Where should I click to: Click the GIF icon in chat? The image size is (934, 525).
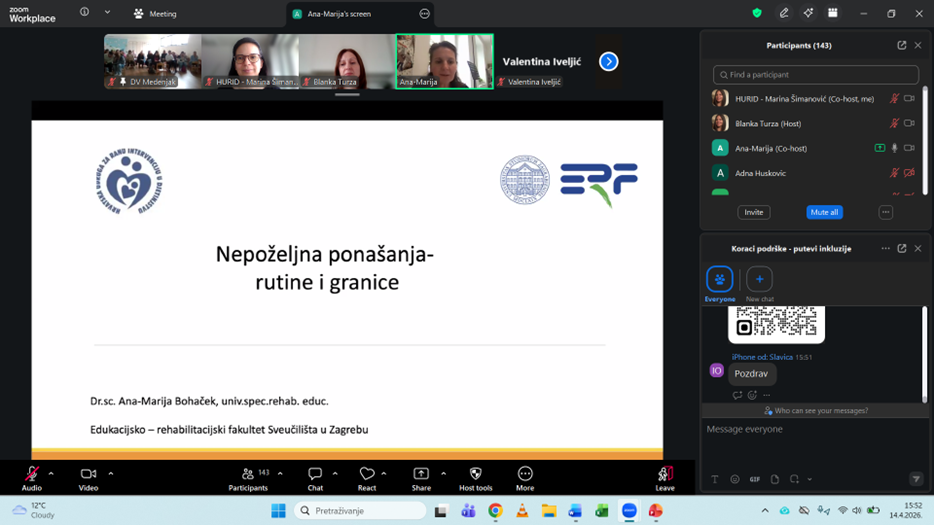pos(755,479)
